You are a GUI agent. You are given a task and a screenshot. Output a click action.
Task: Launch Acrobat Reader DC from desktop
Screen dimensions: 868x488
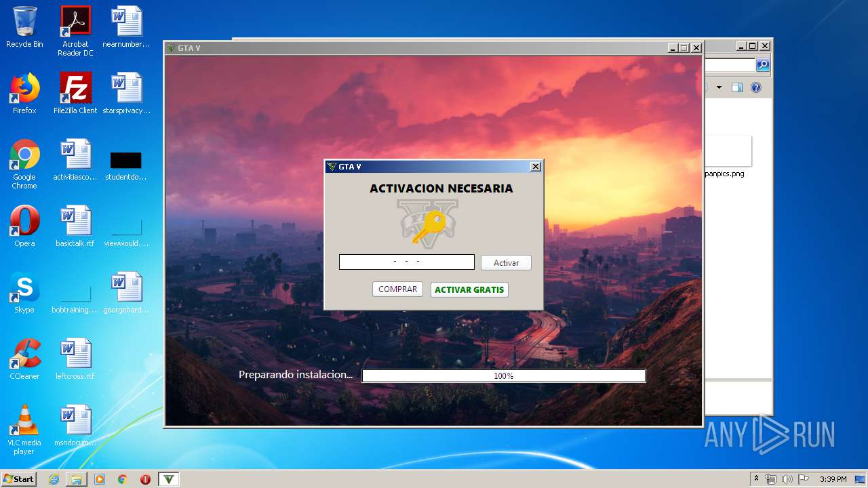click(x=75, y=31)
